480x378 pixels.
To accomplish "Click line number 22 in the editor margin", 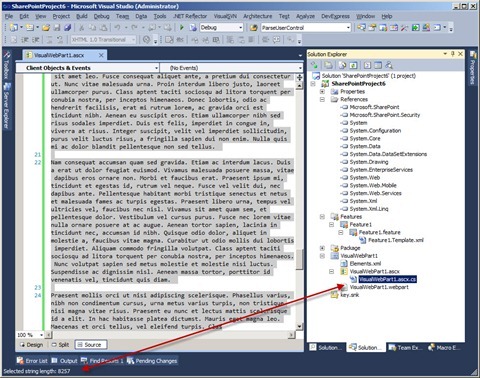I will 38,162.
